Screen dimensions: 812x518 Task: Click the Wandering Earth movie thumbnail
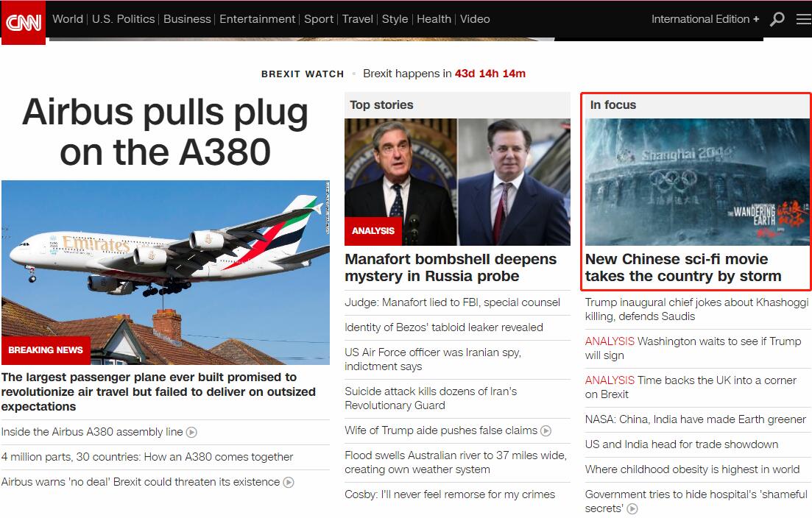point(697,182)
